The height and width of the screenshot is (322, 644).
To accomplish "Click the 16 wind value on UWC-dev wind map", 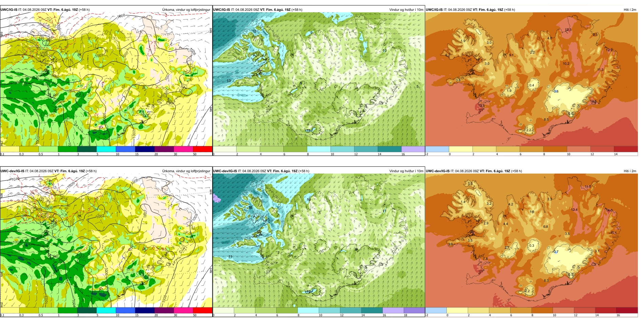I will coord(250,207).
